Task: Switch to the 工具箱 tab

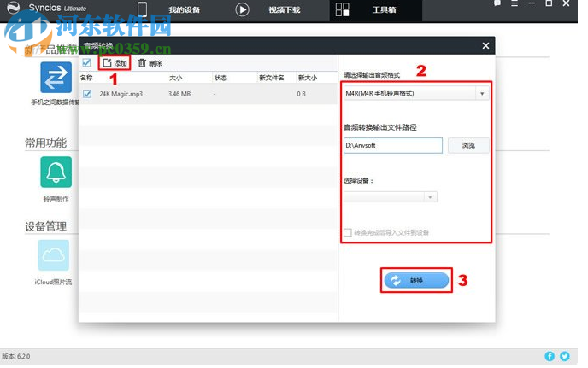Action: pyautogui.click(x=384, y=9)
